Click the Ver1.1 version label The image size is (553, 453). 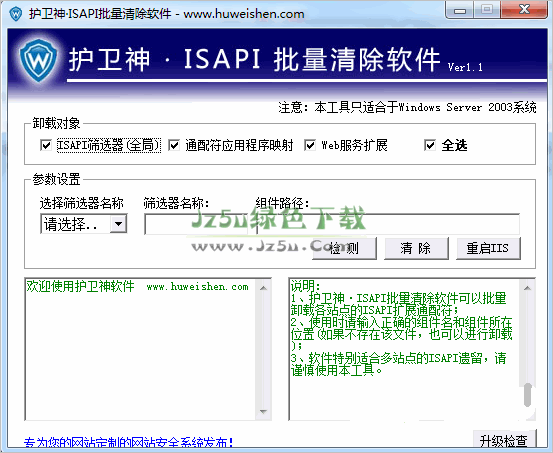click(465, 67)
